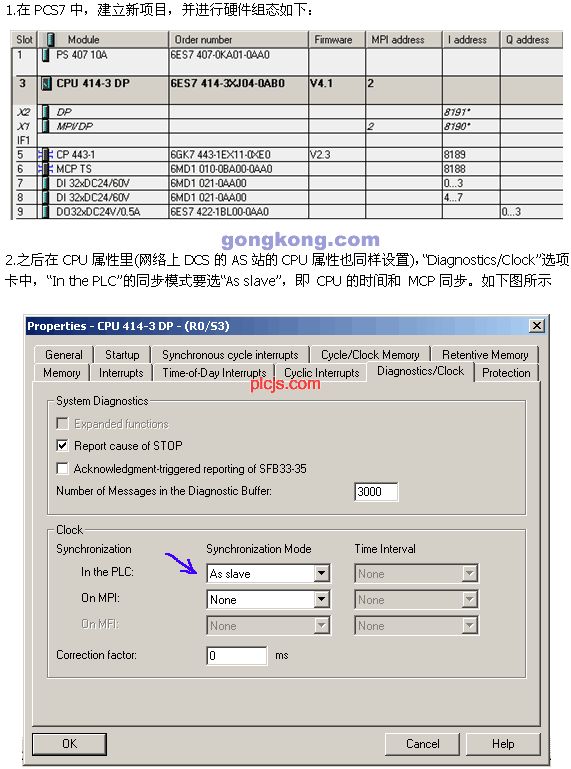Open the On MPI time interval dropdown
The image size is (571, 769).
(x=469, y=599)
